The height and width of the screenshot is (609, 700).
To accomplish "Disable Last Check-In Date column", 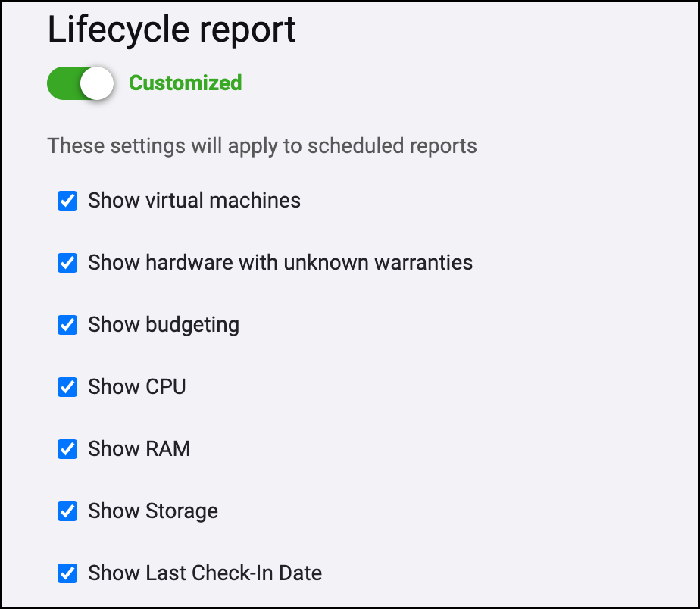I will [x=67, y=573].
